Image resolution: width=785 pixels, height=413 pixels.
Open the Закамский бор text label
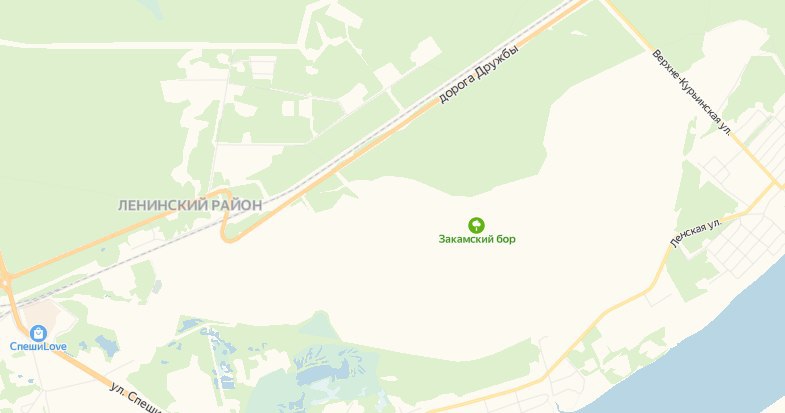click(x=477, y=239)
